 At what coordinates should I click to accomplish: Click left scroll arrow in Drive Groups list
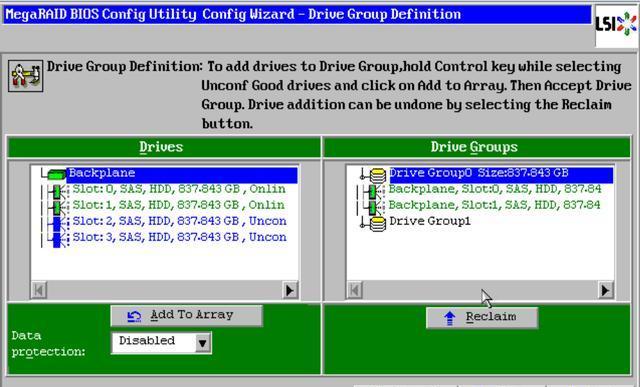[x=355, y=290]
